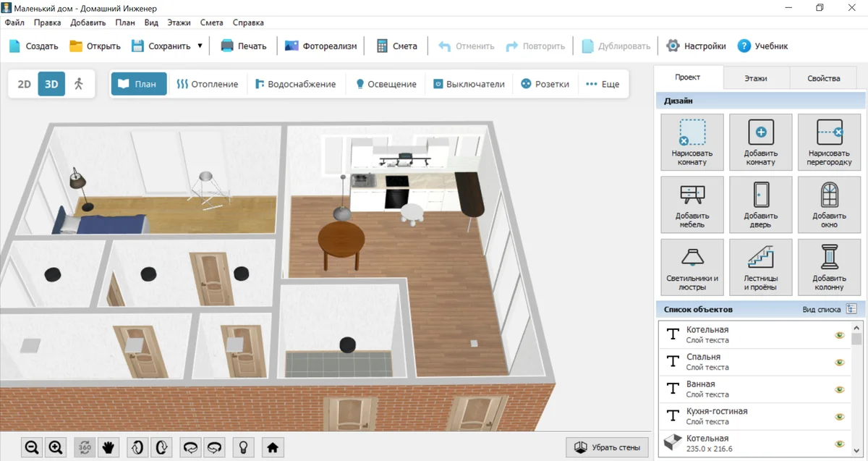This screenshot has height=461, width=868.
Task: Click the hand pan tool
Action: coord(109,447)
